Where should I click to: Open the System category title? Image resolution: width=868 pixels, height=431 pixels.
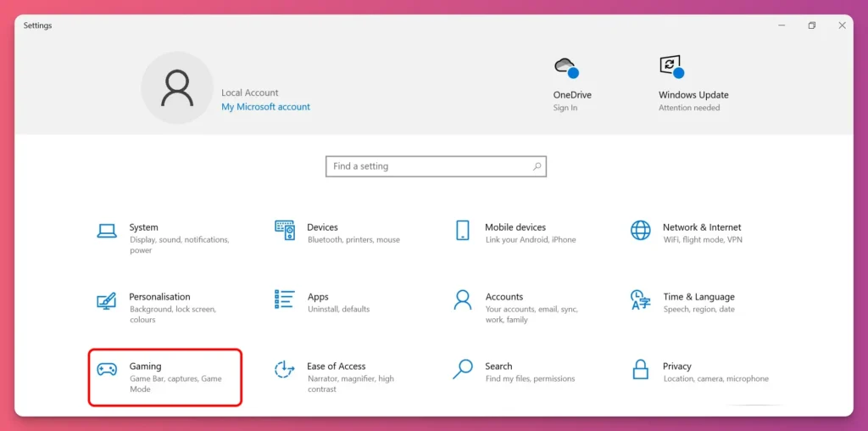(144, 227)
